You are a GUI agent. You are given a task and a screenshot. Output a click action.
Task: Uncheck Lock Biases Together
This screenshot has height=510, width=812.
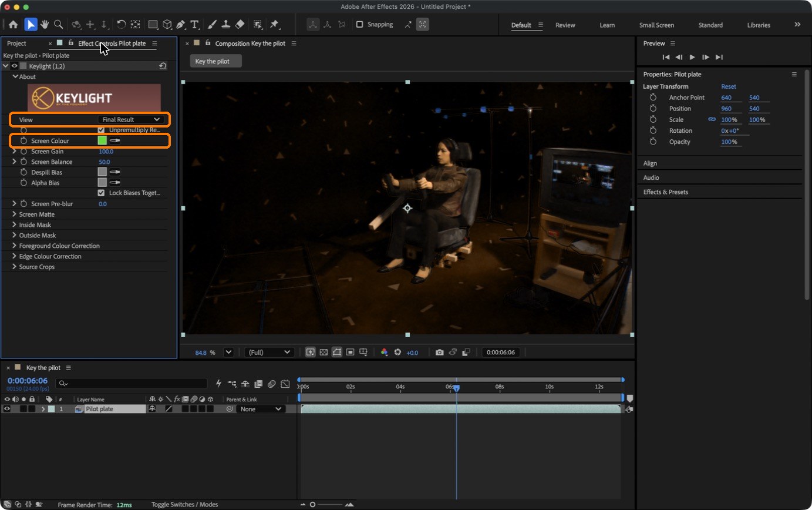tap(102, 193)
